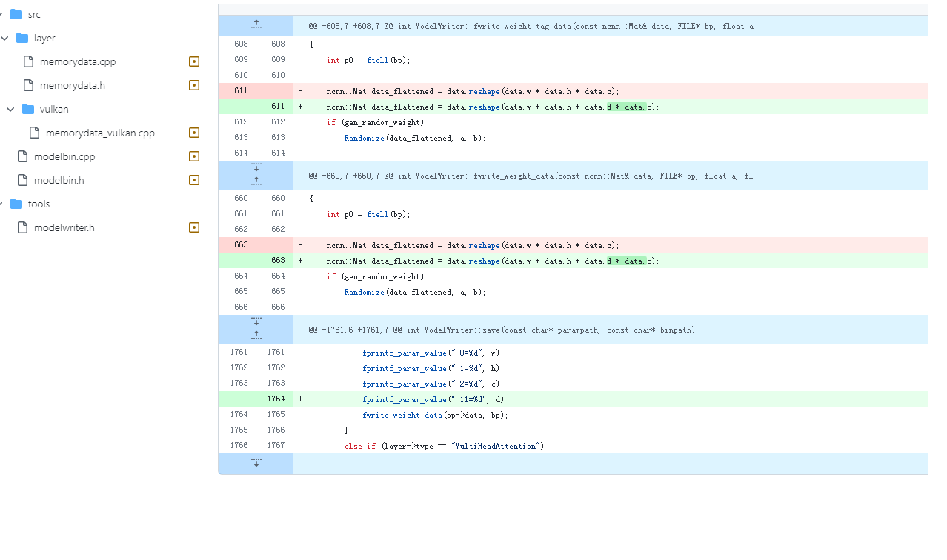Click the memorydata_vulkan.cpp file icon
Viewport: 947px width, 560px height.
(x=34, y=133)
